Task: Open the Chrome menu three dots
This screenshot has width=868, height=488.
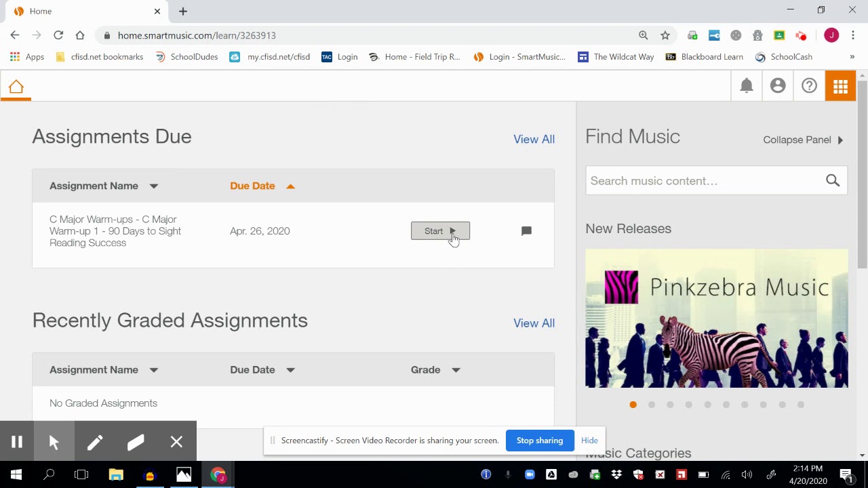Action: [853, 35]
